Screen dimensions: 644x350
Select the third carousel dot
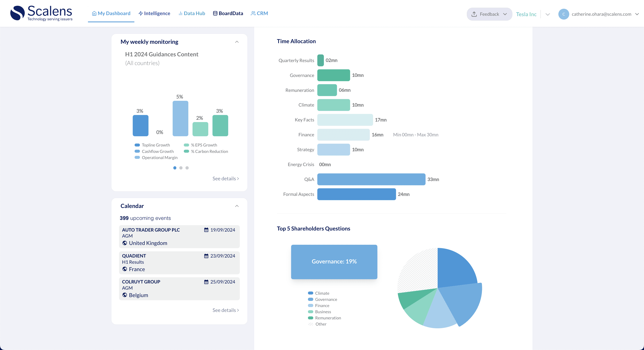pyautogui.click(x=187, y=168)
